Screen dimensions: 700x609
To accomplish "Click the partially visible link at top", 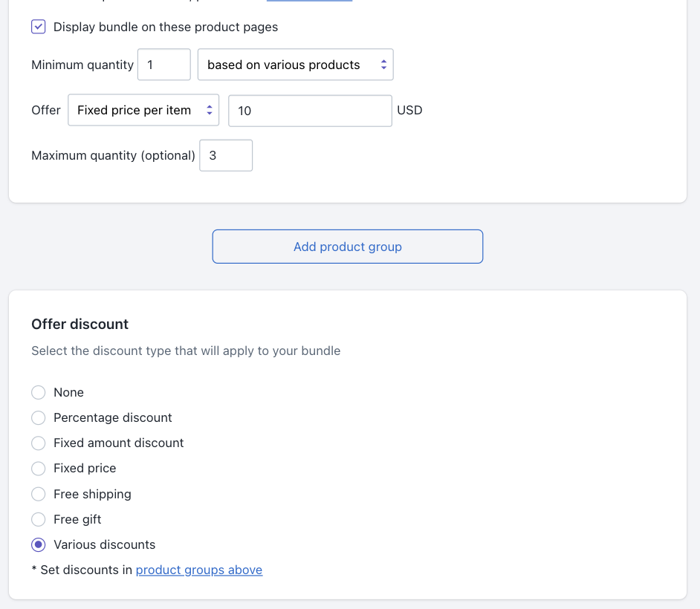I will (309, 1).
